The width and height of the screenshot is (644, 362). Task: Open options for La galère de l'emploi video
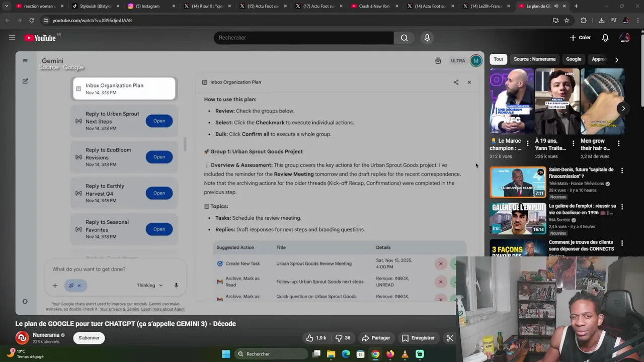[622, 207]
